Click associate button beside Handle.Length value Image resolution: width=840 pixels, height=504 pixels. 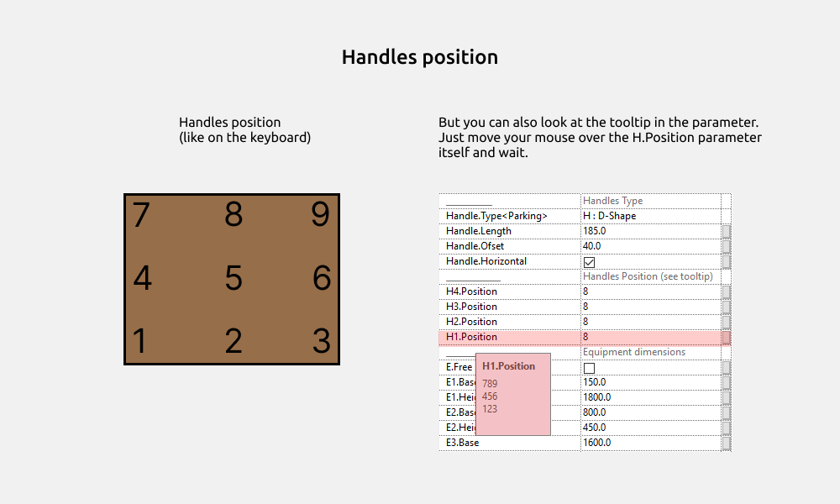(x=727, y=231)
